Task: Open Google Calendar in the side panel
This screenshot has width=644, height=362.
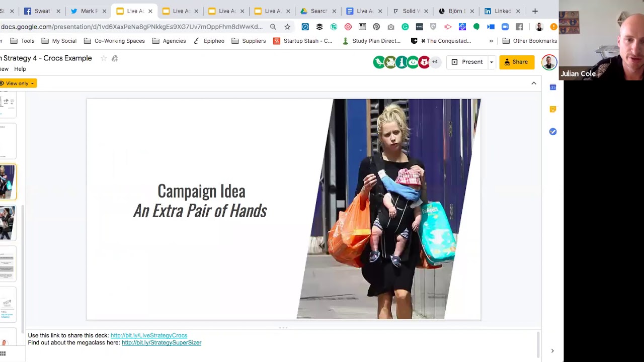Action: pos(553,87)
